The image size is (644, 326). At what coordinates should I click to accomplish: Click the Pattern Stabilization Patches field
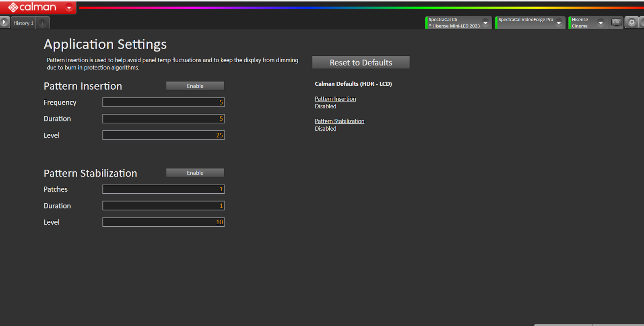[x=163, y=189]
